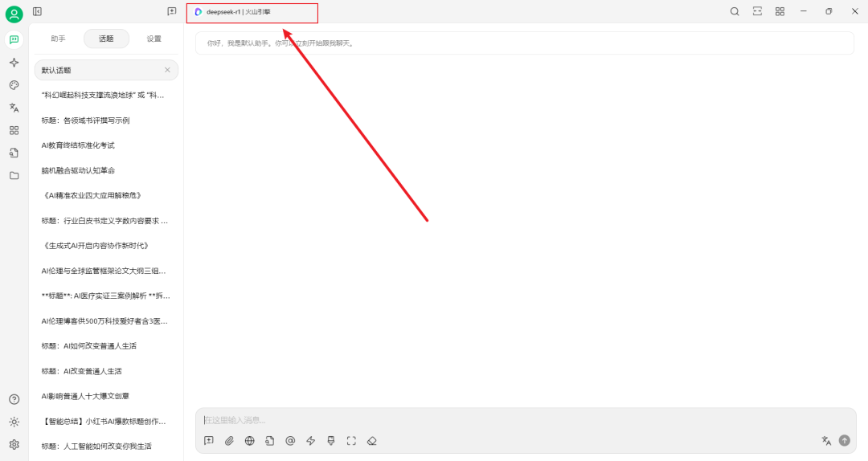Image resolution: width=868 pixels, height=461 pixels.
Task: Mention a model with @ icon
Action: tap(290, 441)
